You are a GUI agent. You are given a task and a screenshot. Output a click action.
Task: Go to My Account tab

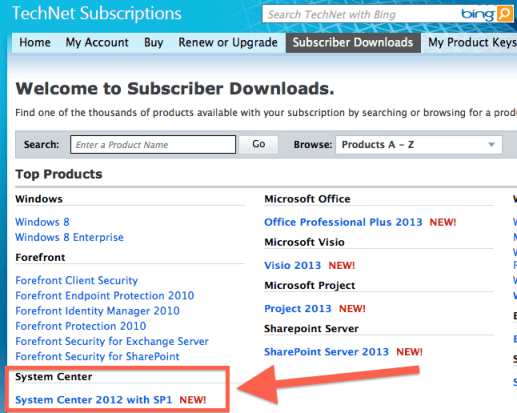point(97,43)
